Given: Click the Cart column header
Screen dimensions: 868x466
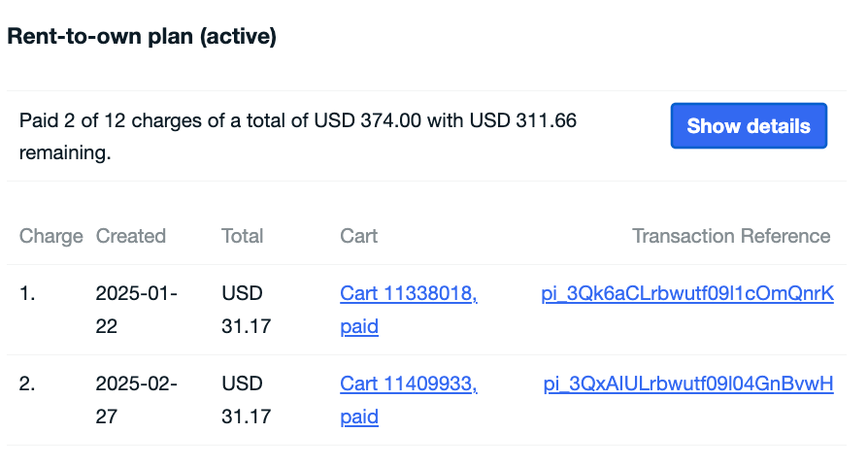Looking at the screenshot, I should (359, 236).
